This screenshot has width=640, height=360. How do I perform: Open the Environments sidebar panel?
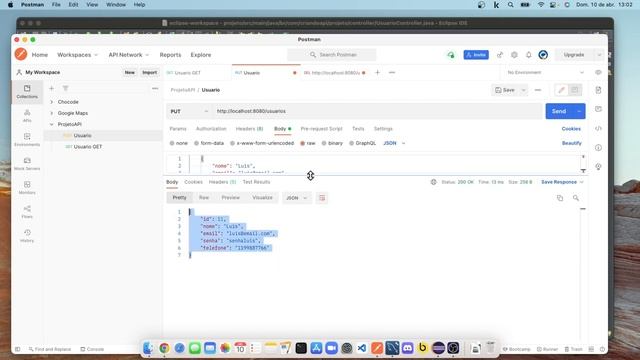click(27, 140)
